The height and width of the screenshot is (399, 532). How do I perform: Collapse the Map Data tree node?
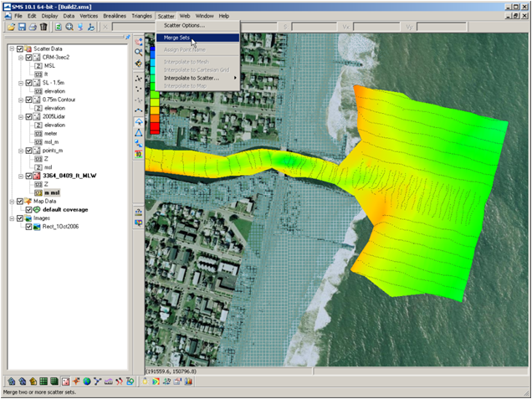pos(13,202)
